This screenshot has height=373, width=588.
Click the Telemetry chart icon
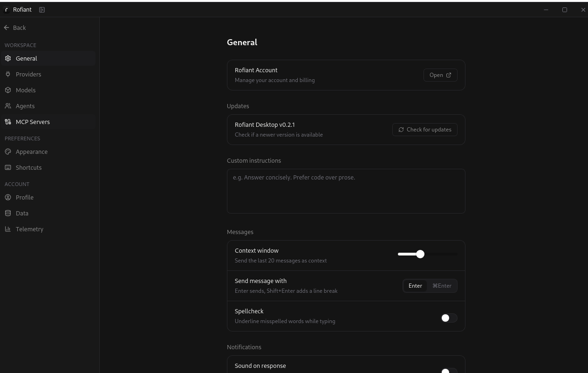tap(8, 229)
